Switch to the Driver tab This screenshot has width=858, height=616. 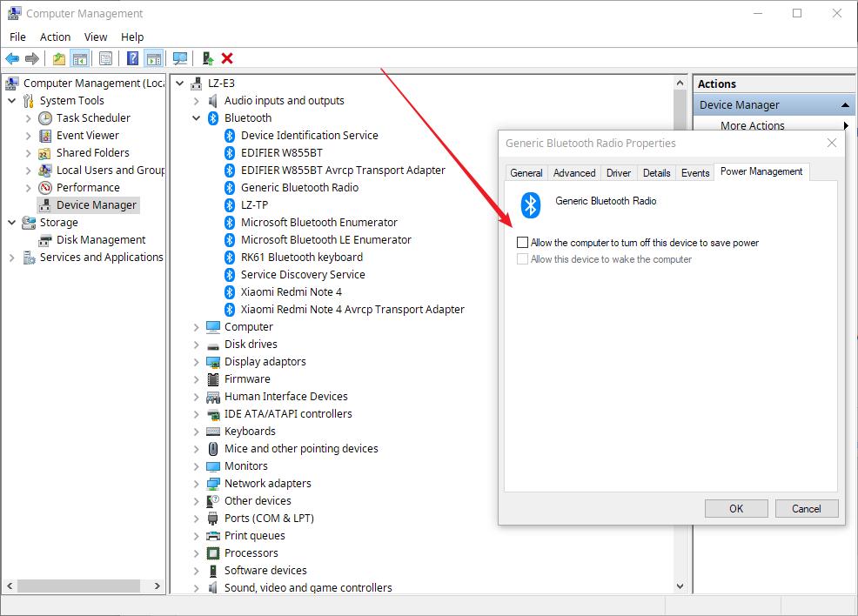619,173
